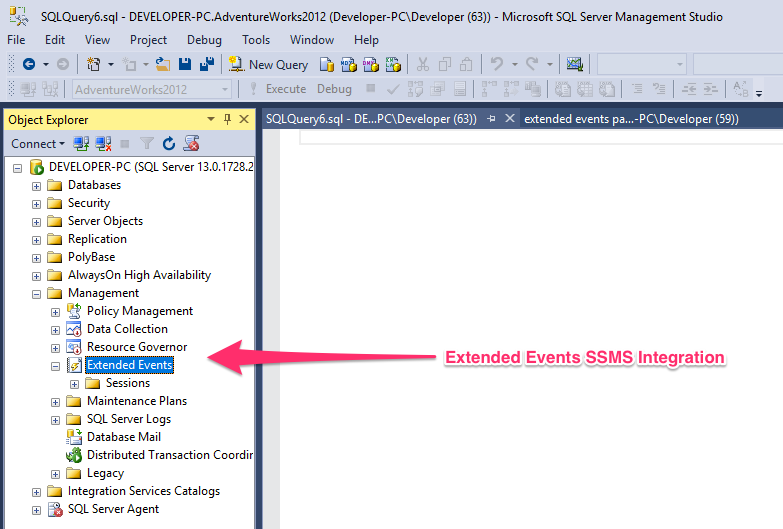Select the SQLQuery6.sql document tab

tap(371, 119)
